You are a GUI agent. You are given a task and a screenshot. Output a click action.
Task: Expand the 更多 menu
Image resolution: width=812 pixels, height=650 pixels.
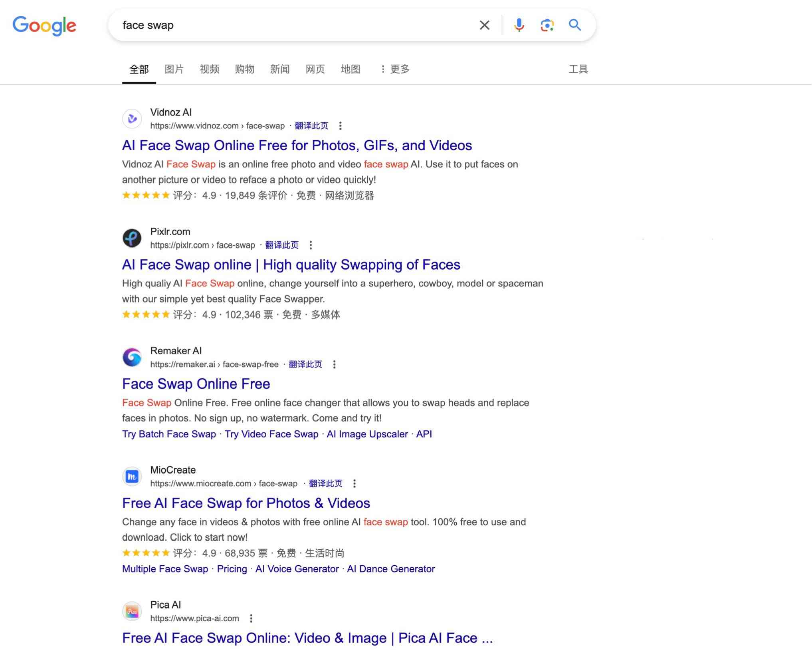[x=395, y=69]
